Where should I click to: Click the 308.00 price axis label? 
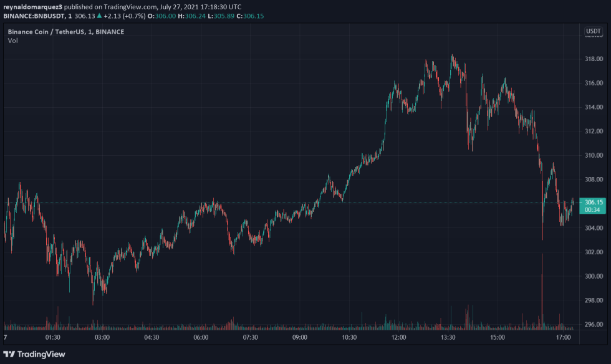tap(594, 180)
